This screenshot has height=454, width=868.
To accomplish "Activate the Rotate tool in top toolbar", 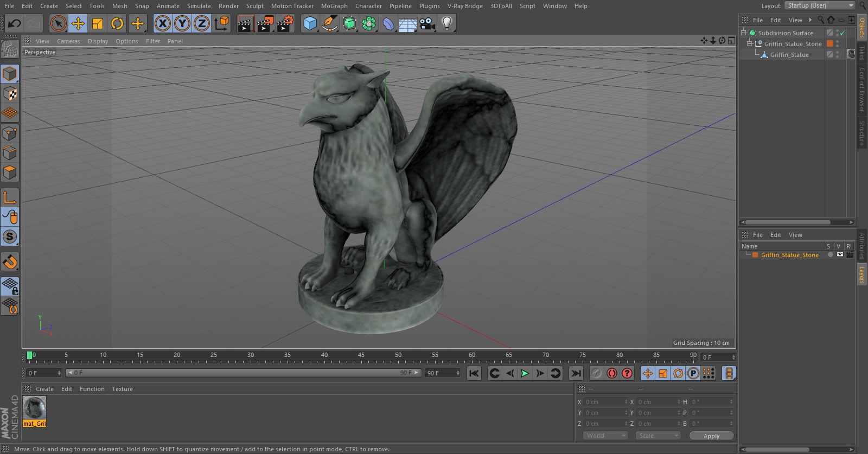I will pyautogui.click(x=117, y=23).
